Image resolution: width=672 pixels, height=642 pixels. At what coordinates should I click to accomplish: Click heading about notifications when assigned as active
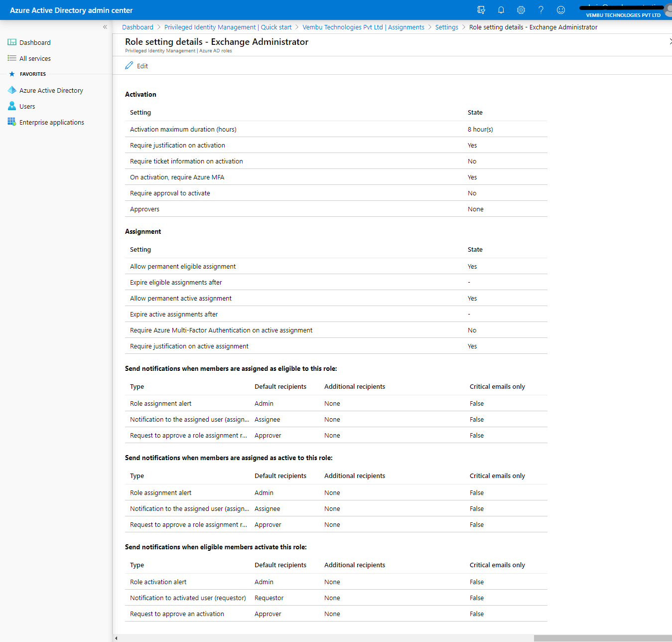coord(229,458)
